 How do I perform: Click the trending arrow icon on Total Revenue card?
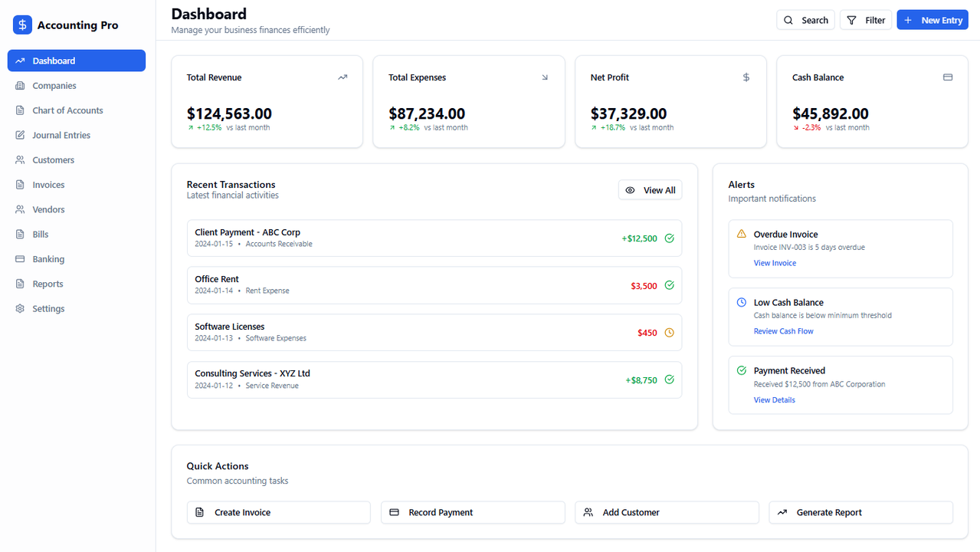click(x=343, y=77)
